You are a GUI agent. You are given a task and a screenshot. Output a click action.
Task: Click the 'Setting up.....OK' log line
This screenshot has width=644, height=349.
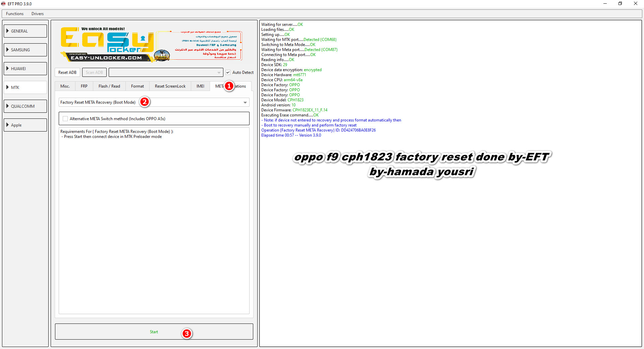tap(275, 35)
